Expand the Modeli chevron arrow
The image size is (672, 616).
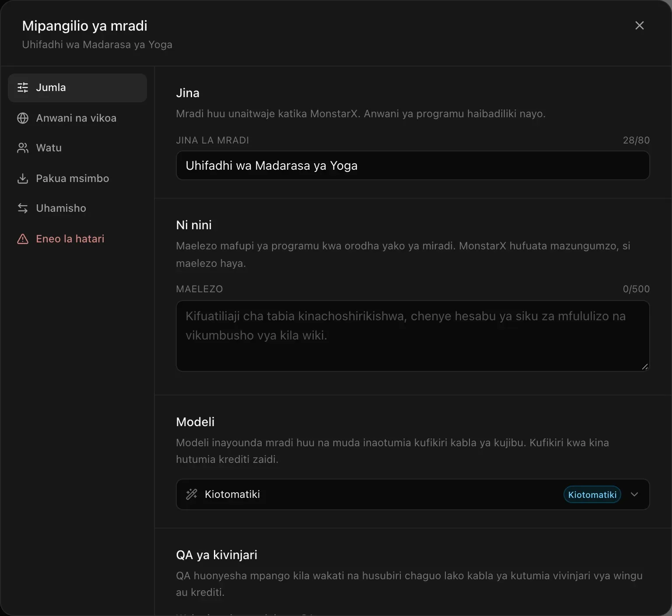[x=634, y=494]
